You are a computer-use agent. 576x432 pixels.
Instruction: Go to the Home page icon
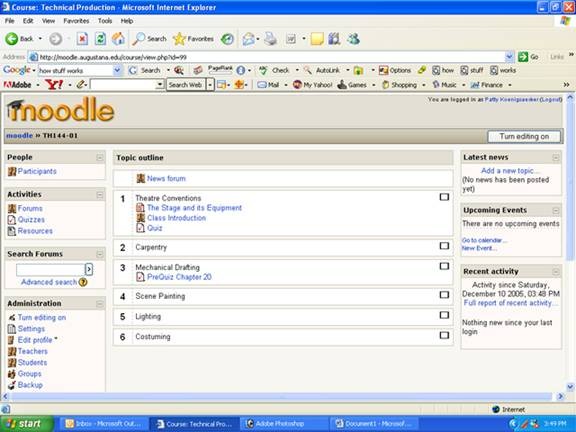pos(118,39)
